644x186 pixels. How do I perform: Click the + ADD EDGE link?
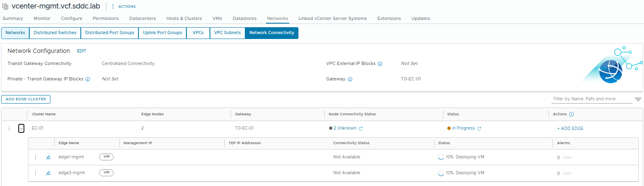pos(570,128)
